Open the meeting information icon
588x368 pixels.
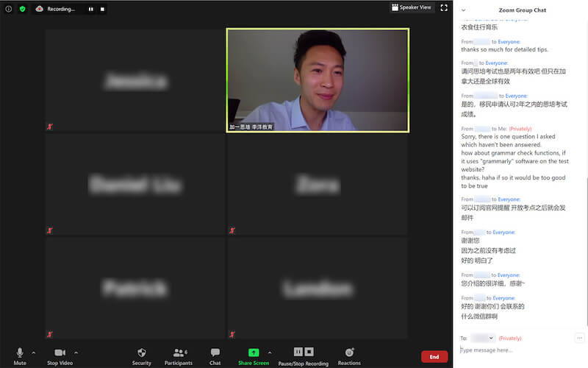point(9,9)
